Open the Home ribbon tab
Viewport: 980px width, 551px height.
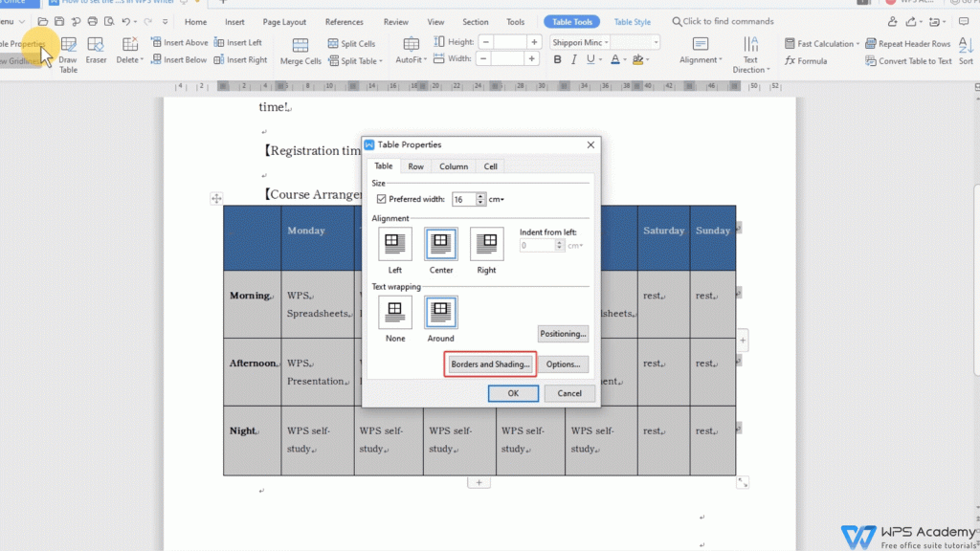(195, 22)
